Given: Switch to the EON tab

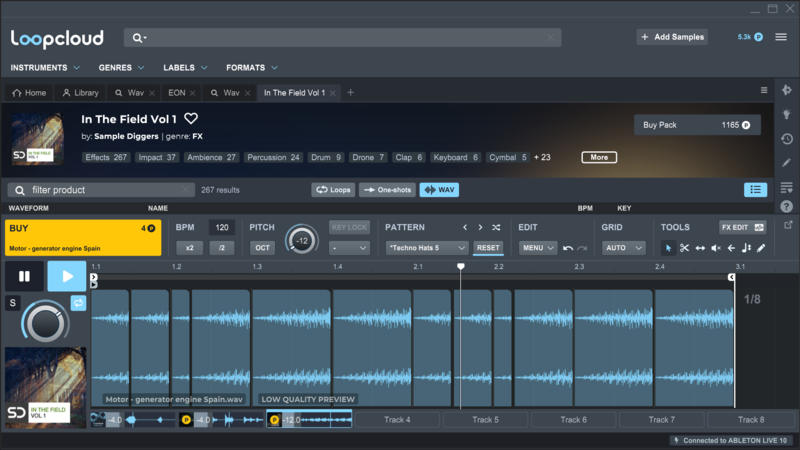Looking at the screenshot, I should point(176,93).
